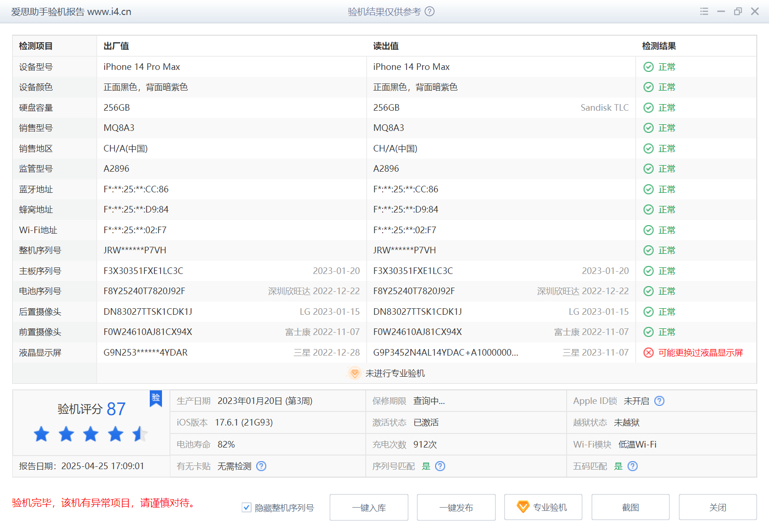Screen dimensions: 769x532
Task: Click the green check icon in 电池序列号 row
Action: 648,291
